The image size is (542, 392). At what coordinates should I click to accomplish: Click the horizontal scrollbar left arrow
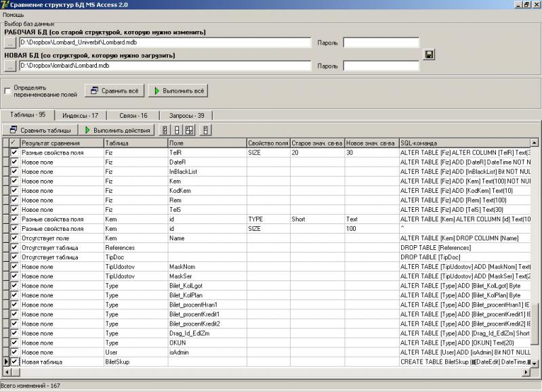coord(7,372)
